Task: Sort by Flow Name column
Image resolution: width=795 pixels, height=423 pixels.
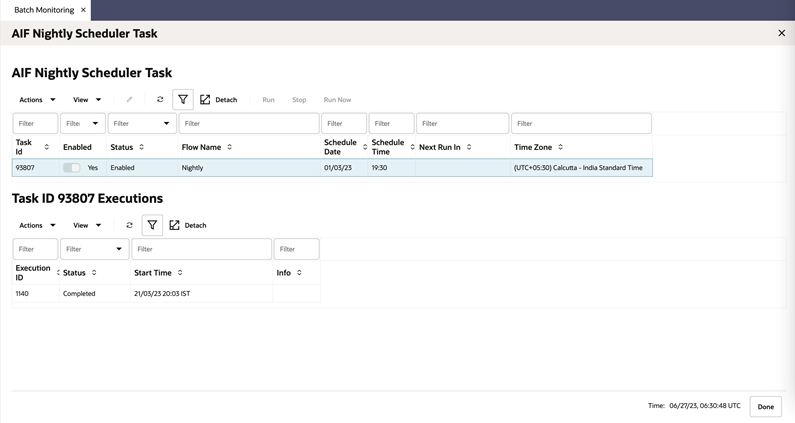Action: point(230,147)
